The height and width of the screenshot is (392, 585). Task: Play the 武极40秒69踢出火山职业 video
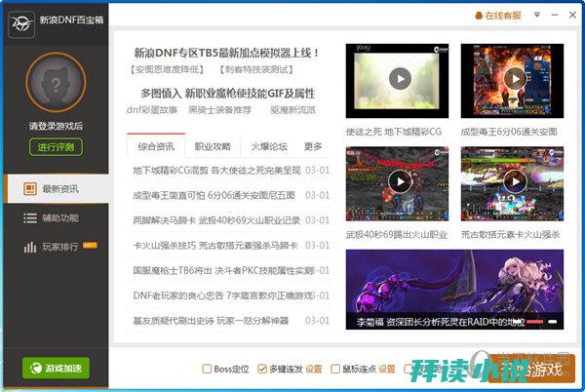pyautogui.click(x=400, y=181)
